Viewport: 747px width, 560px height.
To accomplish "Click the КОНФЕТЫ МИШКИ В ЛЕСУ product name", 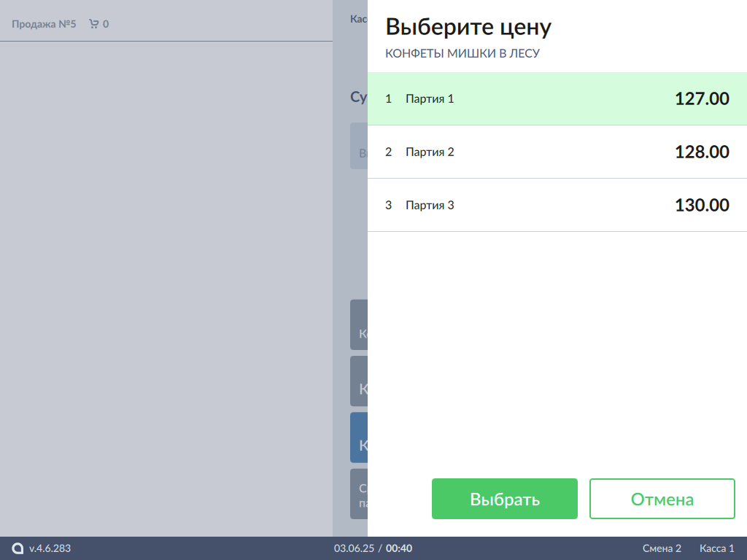I will click(462, 54).
